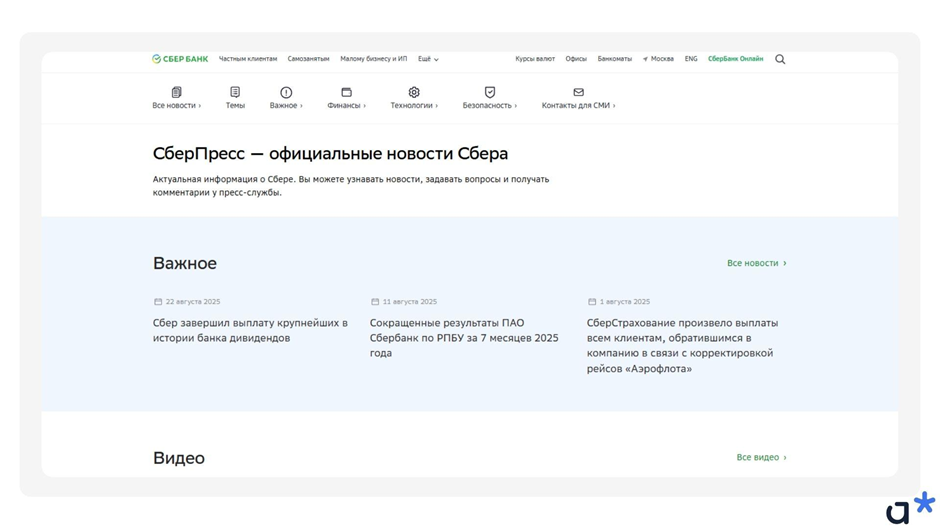
Task: Change the city via 'Москва' selector
Action: point(658,59)
